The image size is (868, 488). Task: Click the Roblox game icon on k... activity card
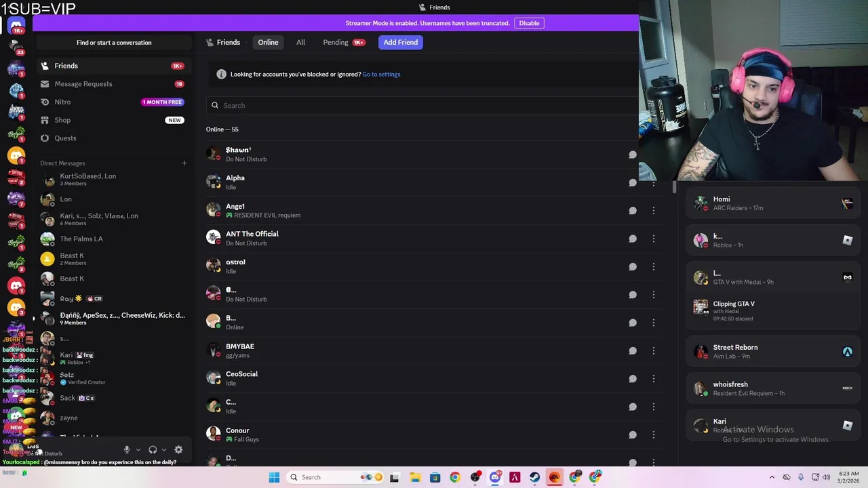tap(847, 240)
